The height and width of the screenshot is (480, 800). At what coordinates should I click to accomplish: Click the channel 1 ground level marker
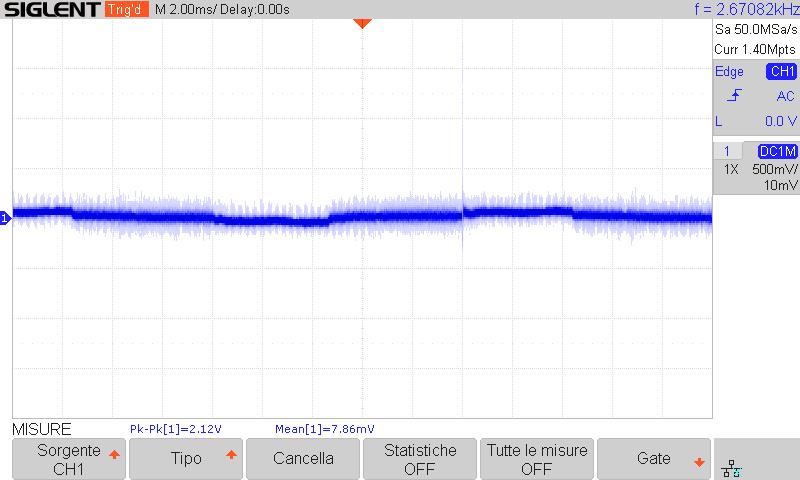pyautogui.click(x=5, y=219)
